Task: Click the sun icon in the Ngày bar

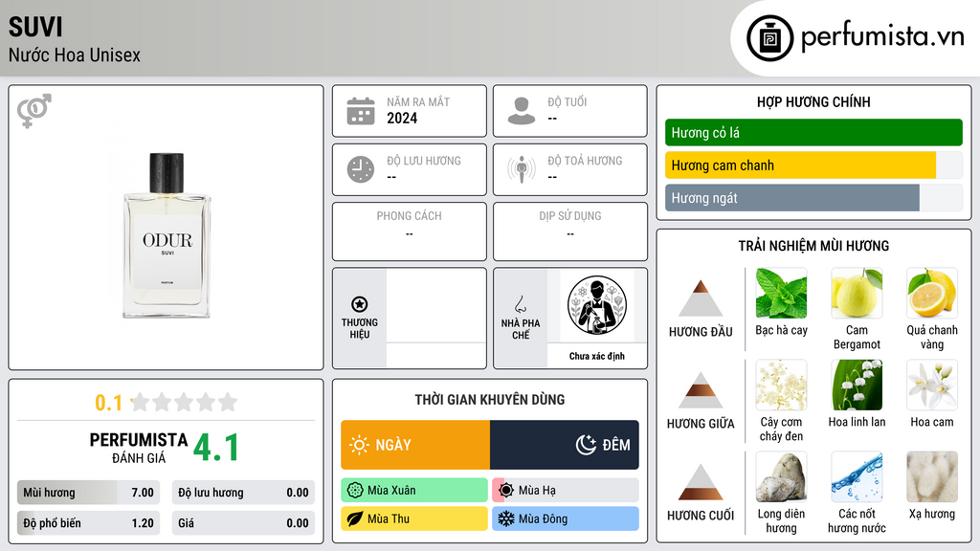Action: click(360, 445)
